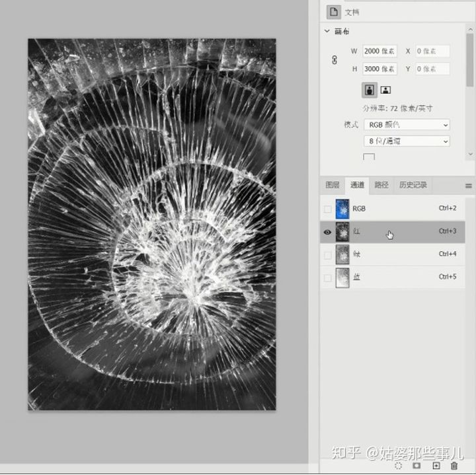476x475 pixels.
Task: Create a new channel
Action: tap(436, 466)
